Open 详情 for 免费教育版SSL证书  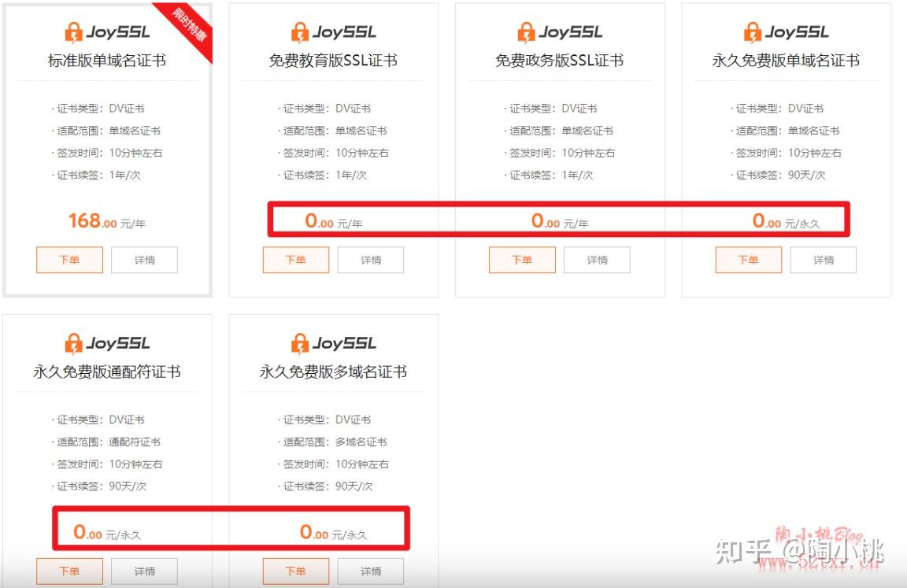point(370,260)
